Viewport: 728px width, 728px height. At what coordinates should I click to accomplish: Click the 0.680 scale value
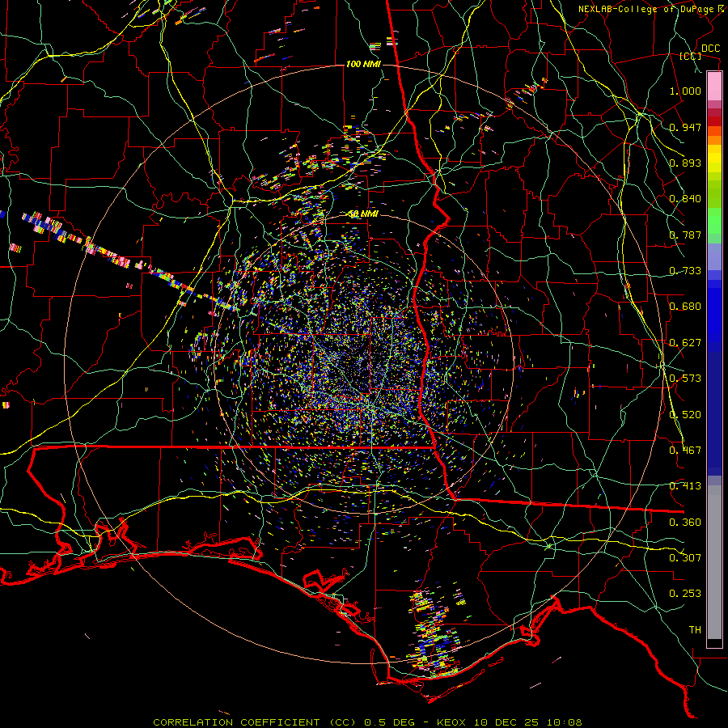click(x=685, y=307)
